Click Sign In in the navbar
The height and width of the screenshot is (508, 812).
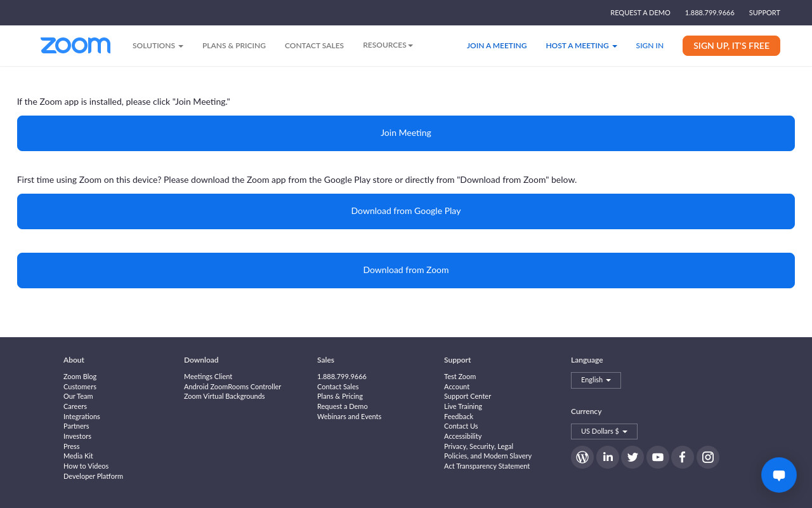tap(650, 46)
